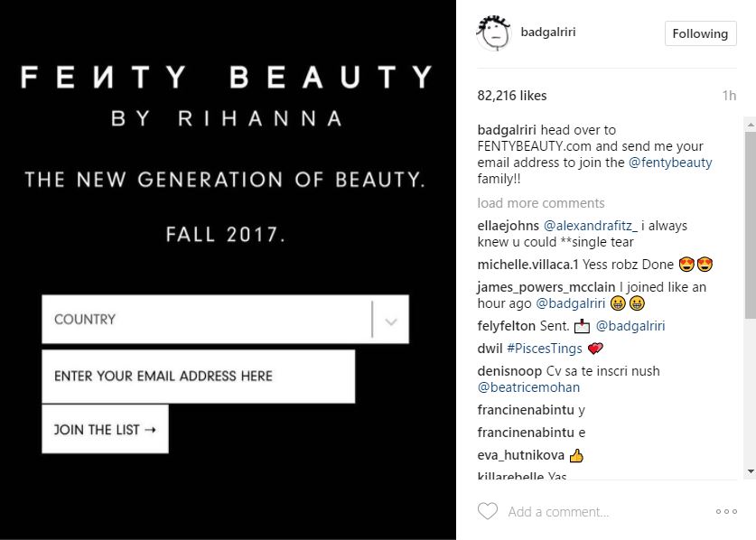
Task: Open the @alexandrafitz_ mention
Action: pos(591,226)
